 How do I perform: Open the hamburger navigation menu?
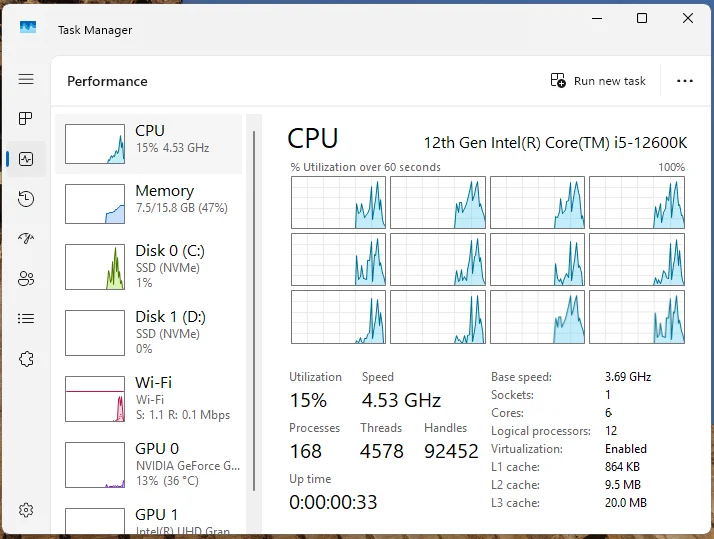26,79
